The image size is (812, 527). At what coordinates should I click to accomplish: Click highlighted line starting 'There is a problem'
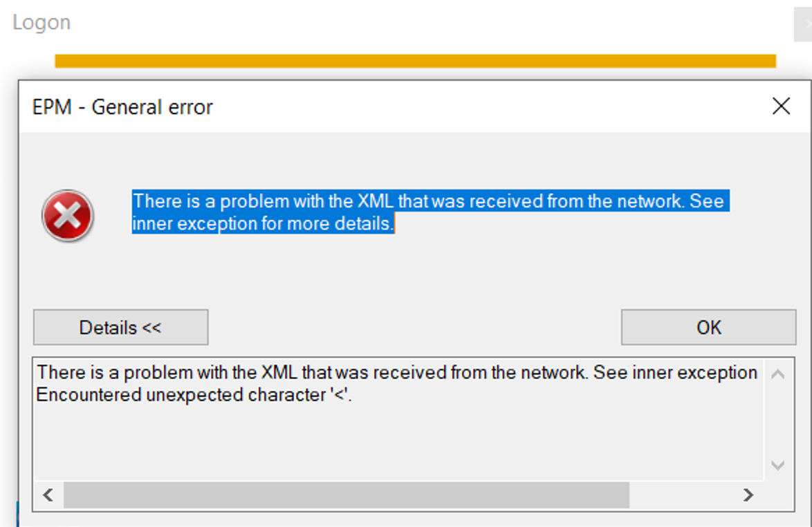click(x=430, y=201)
